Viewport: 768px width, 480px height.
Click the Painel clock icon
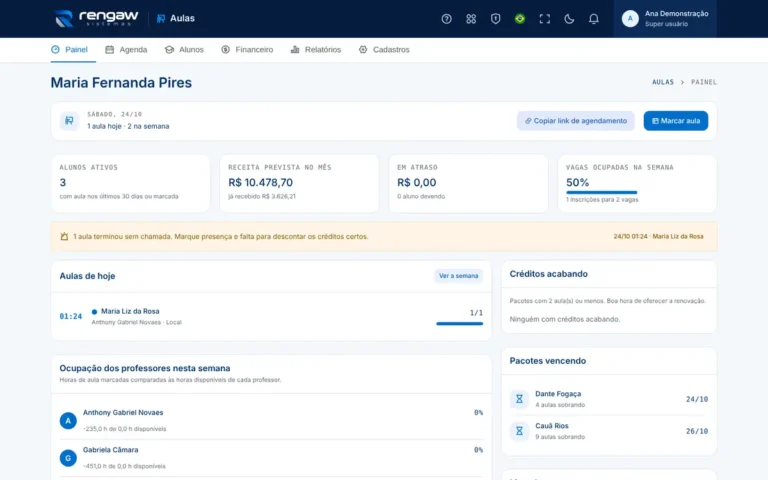point(55,49)
